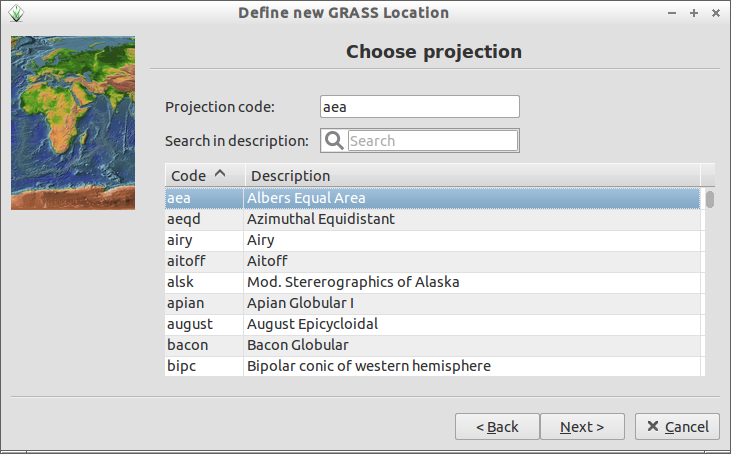Cancel the location wizard
The width and height of the screenshot is (731, 454).
(x=677, y=426)
